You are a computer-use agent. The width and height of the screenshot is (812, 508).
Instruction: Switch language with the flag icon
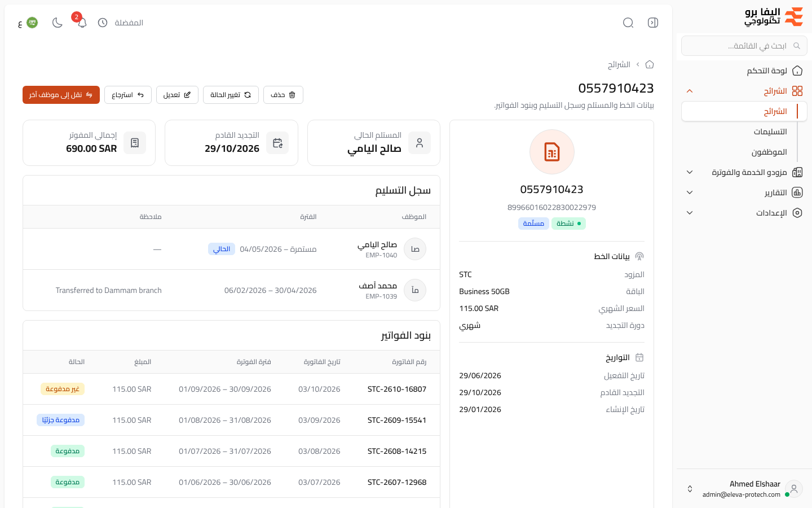pos(32,23)
